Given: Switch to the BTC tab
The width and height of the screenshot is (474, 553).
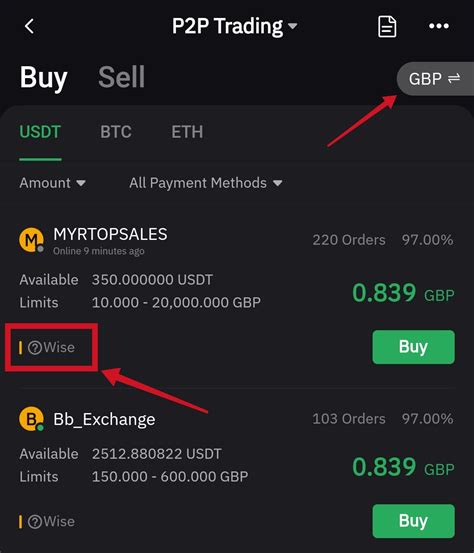Looking at the screenshot, I should 116,132.
